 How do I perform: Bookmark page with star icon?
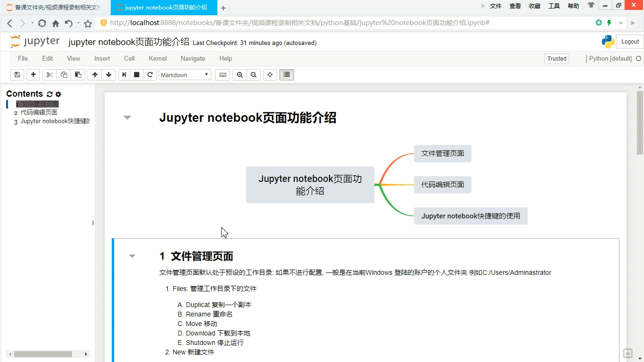[88, 23]
